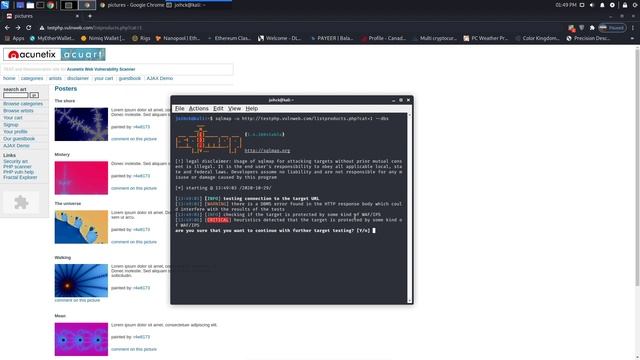The width and height of the screenshot is (640, 360).
Task: Open the Rigs bookmark
Action: [x=141, y=38]
